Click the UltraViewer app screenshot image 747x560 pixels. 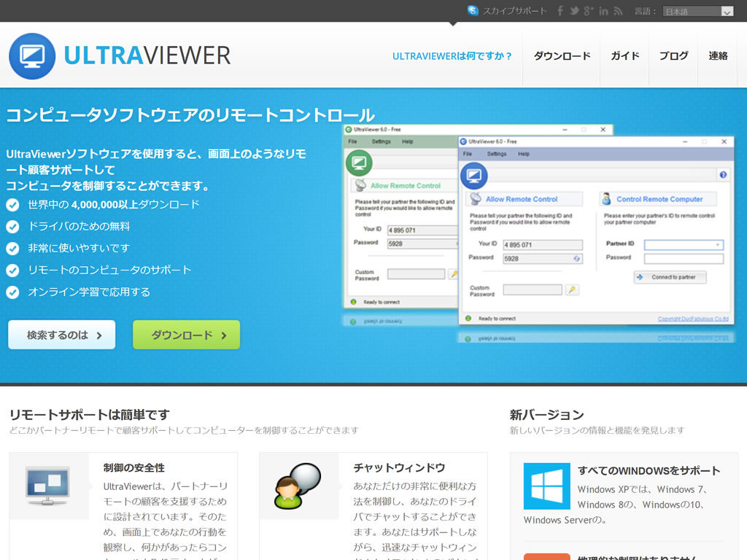(538, 227)
